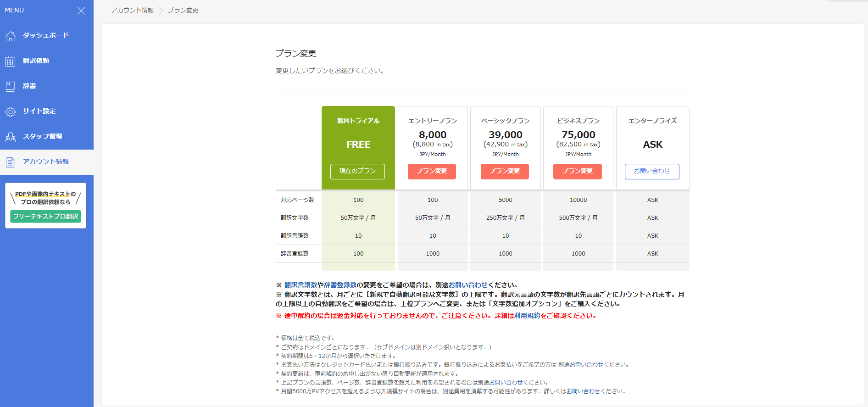Go to アカウント情報 breadcrumb link
The width and height of the screenshot is (868, 407).
coord(132,10)
